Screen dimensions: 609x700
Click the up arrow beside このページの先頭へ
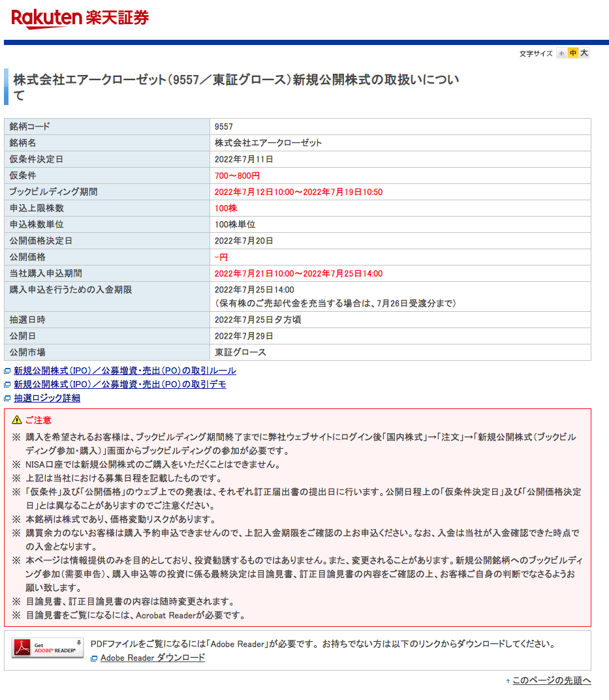508,681
